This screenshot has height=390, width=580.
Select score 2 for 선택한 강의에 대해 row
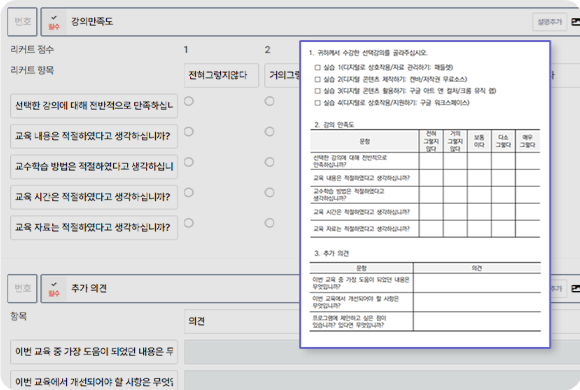(x=269, y=101)
